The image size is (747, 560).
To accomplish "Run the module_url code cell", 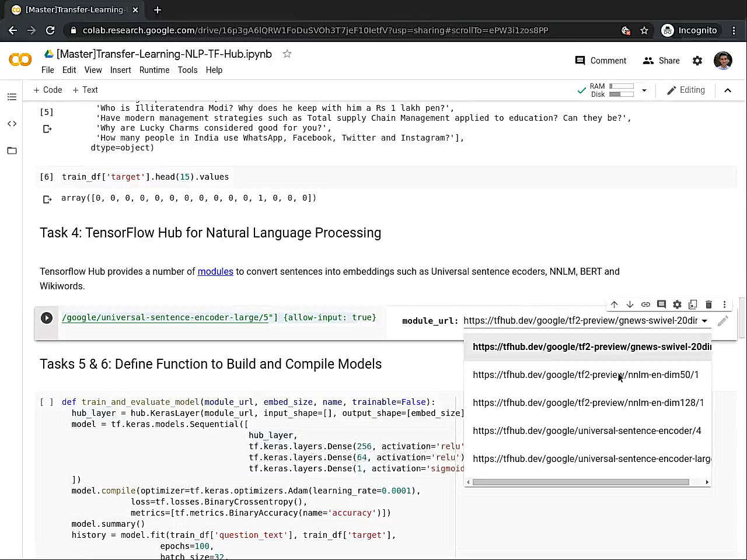I will (x=47, y=318).
